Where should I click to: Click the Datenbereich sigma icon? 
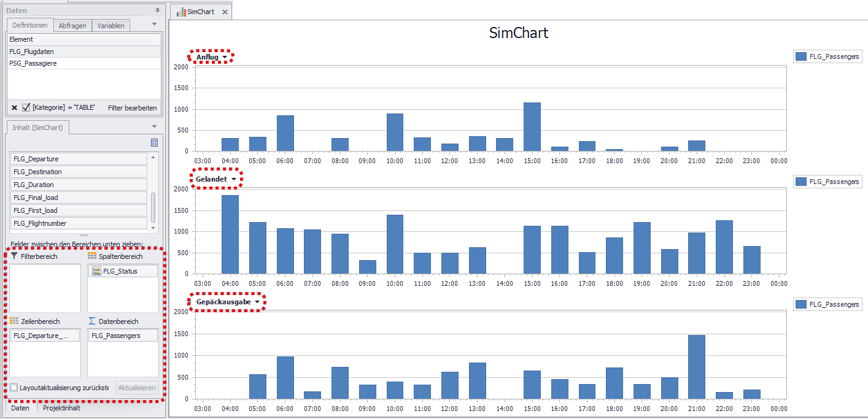92,321
